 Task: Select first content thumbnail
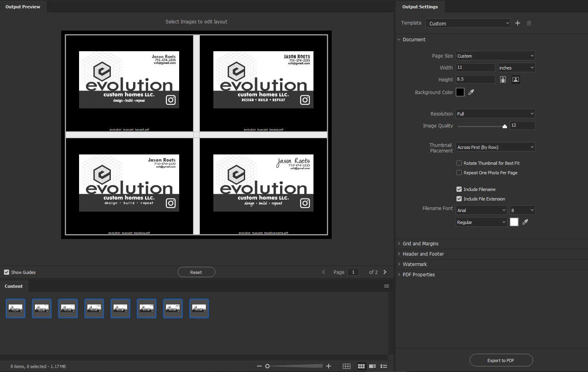tap(15, 308)
